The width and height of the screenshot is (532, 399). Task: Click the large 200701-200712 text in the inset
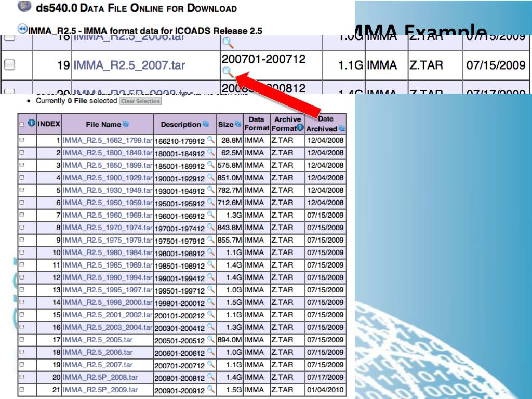point(263,59)
